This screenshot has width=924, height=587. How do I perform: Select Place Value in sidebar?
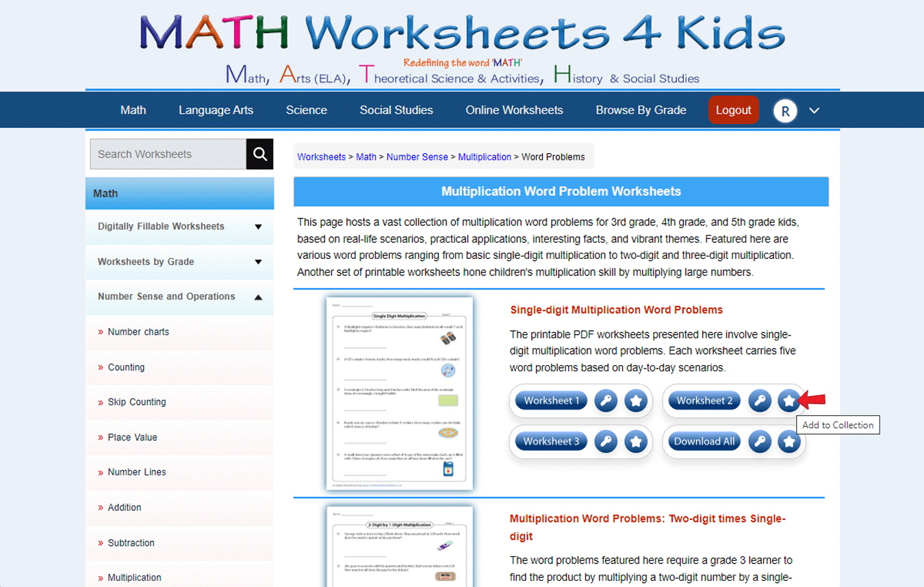[132, 438]
